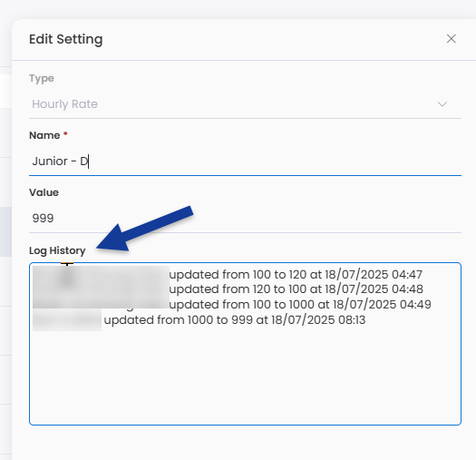Select log entry updated from 1000 to 999

pos(235,320)
